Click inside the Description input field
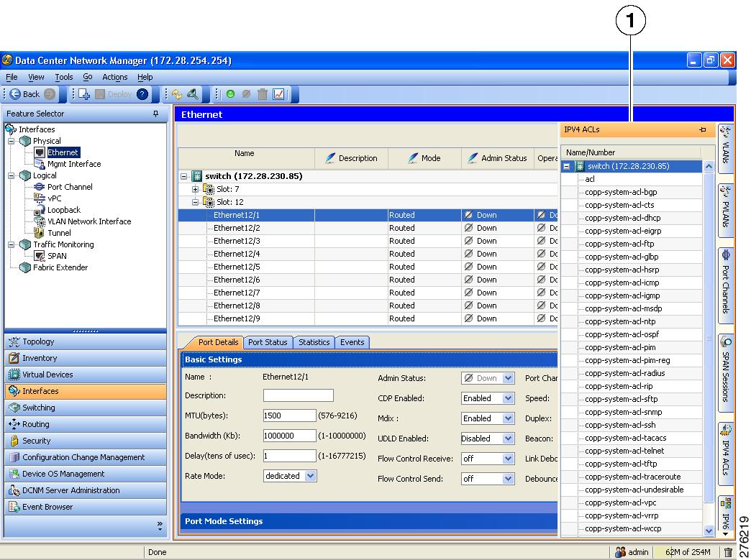This screenshot has width=751, height=560. click(299, 395)
